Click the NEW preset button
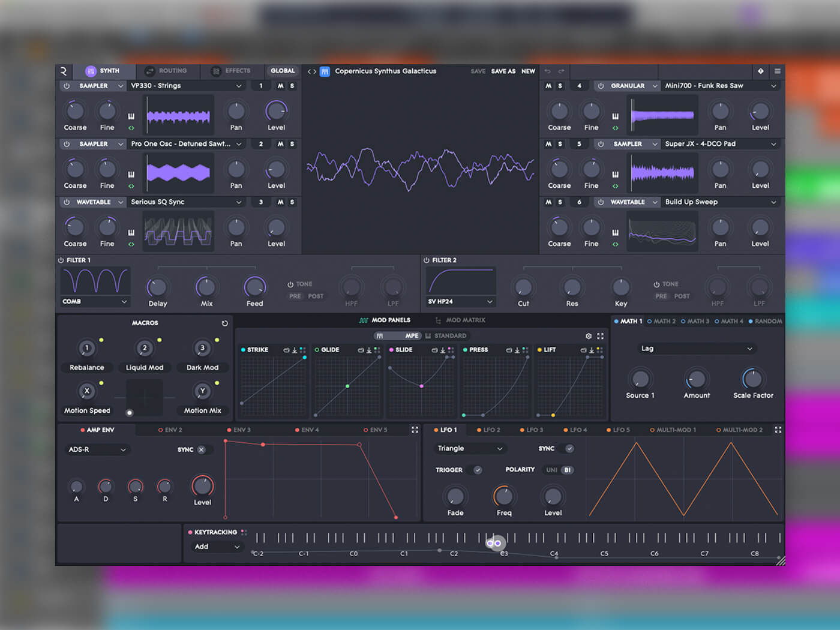Viewport: 840px width, 630px height. click(x=528, y=71)
